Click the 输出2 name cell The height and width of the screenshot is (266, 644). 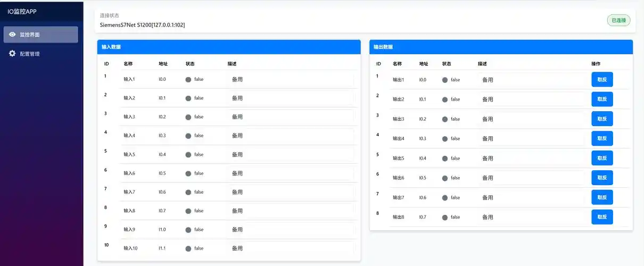point(399,99)
